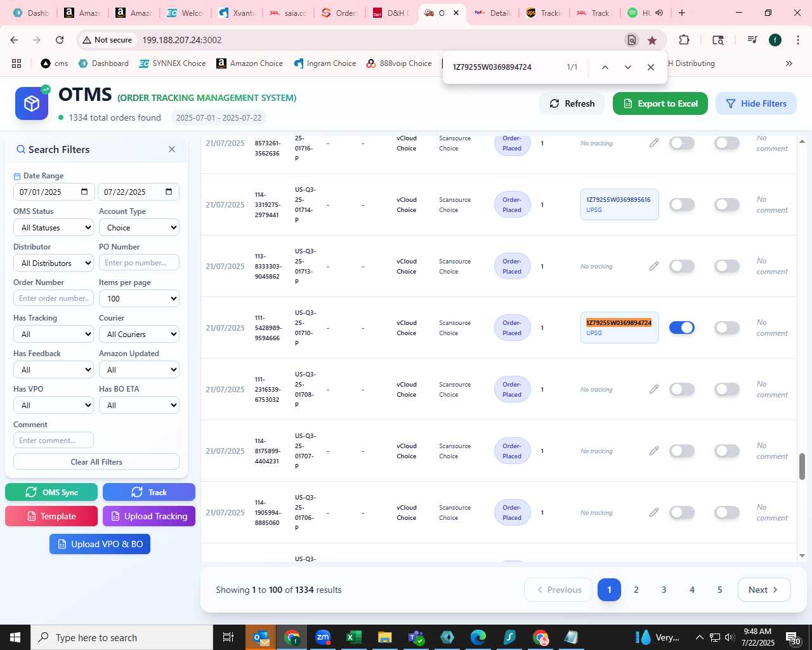Open Task View on taskbar

point(228,637)
